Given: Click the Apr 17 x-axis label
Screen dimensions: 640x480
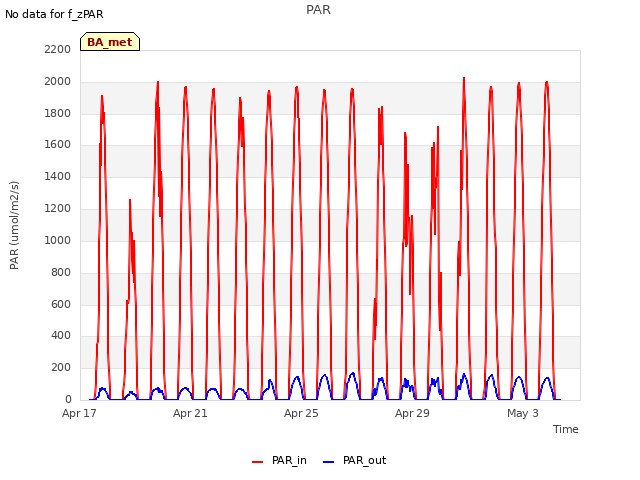Looking at the screenshot, I should coord(79,413).
